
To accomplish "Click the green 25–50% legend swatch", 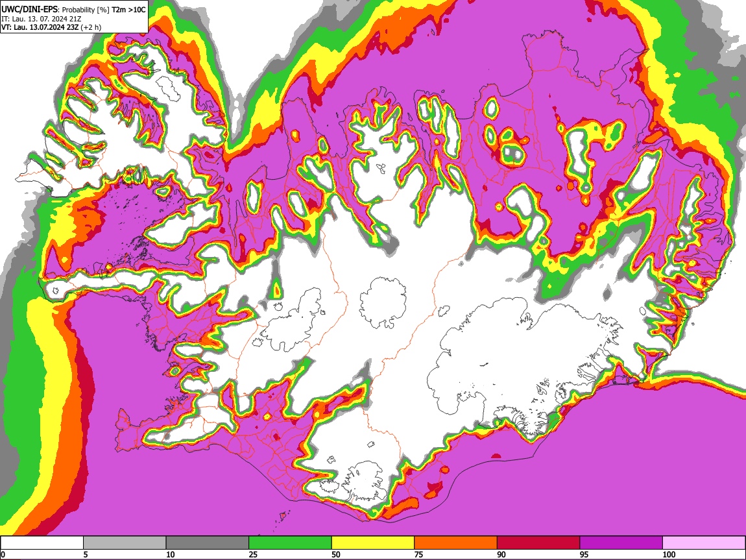I will pyautogui.click(x=290, y=543).
